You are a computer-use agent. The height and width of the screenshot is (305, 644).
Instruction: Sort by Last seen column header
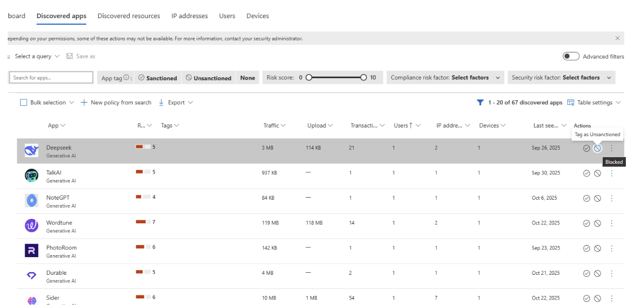[x=549, y=126]
